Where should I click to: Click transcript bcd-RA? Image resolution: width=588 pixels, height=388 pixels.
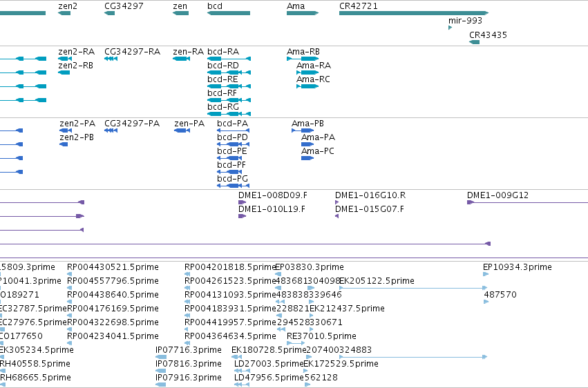pyautogui.click(x=229, y=59)
